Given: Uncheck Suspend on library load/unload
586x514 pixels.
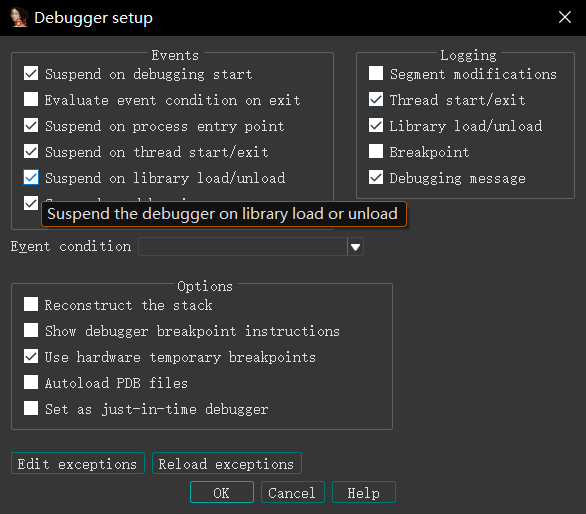Looking at the screenshot, I should [31, 177].
